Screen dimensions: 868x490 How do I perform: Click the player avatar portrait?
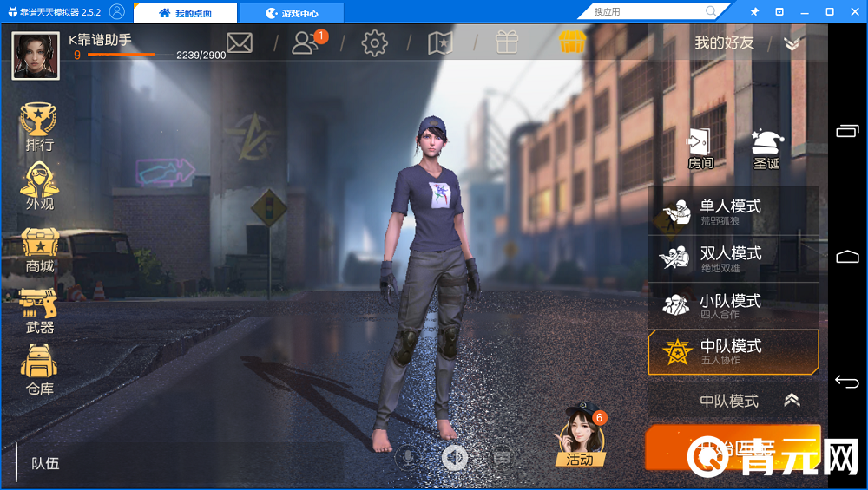point(36,56)
